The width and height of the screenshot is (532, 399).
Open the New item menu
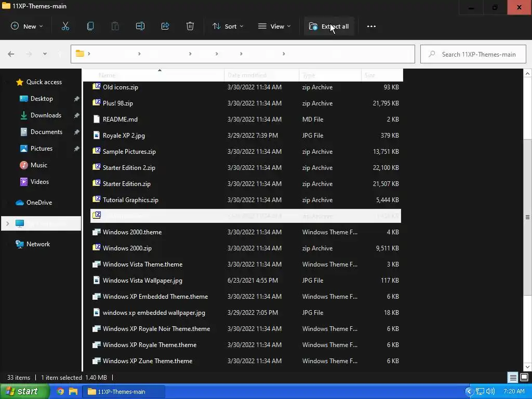(x=27, y=26)
